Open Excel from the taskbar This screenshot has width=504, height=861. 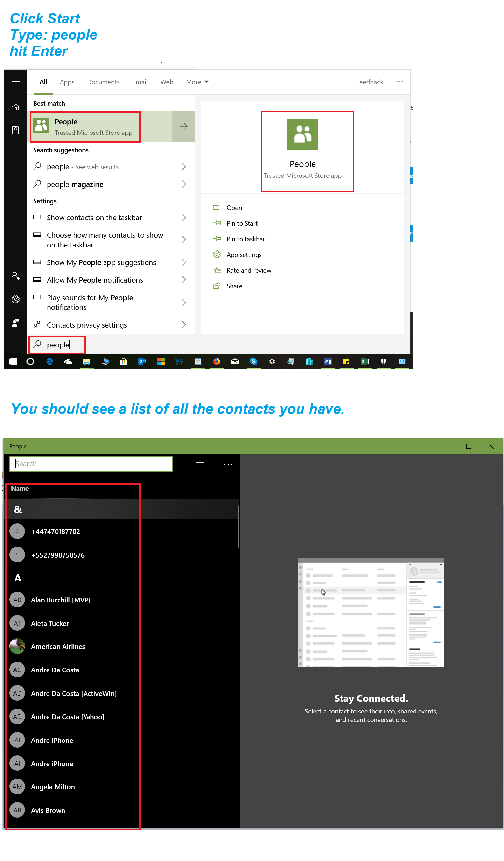coord(365,361)
